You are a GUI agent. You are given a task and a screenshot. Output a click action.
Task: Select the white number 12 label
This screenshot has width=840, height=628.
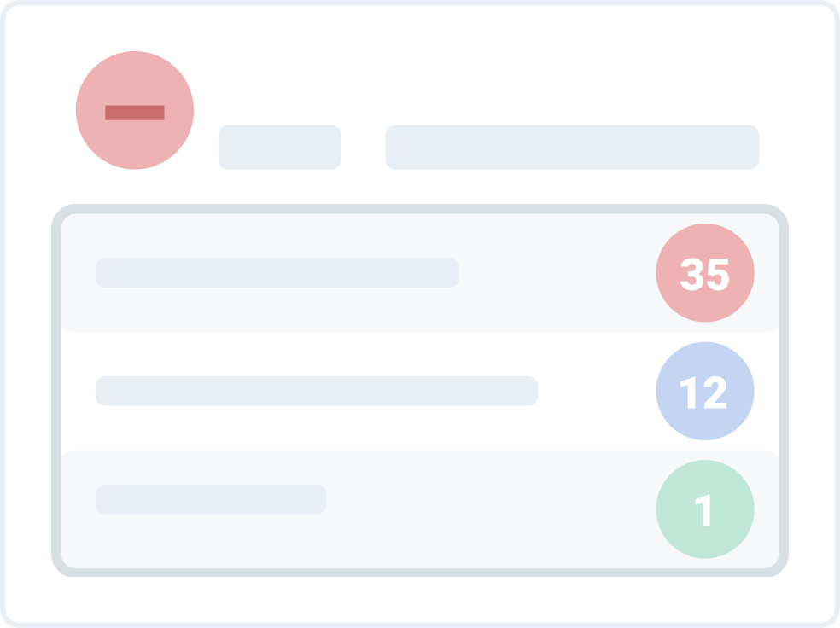[x=703, y=392]
